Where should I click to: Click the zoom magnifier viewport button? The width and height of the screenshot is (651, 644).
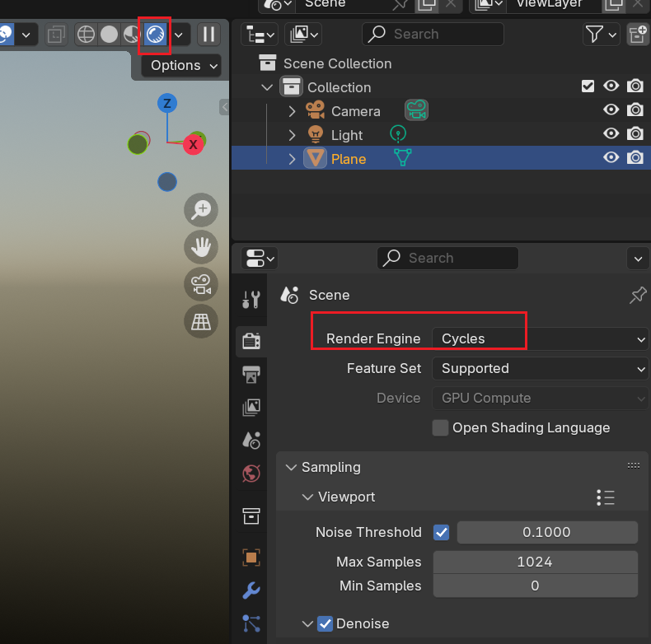(x=201, y=209)
